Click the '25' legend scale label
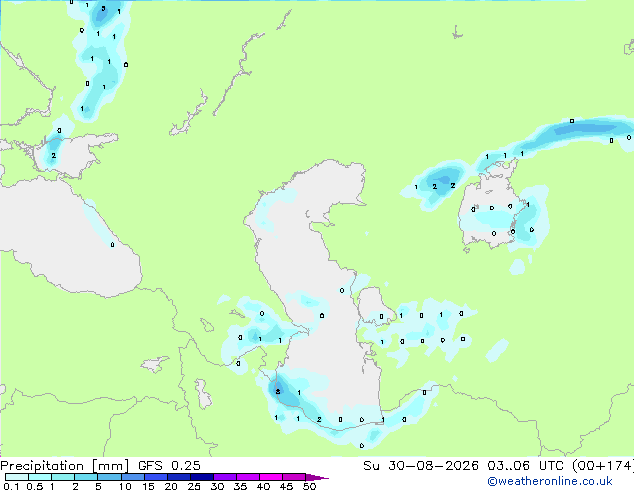 tap(194, 486)
